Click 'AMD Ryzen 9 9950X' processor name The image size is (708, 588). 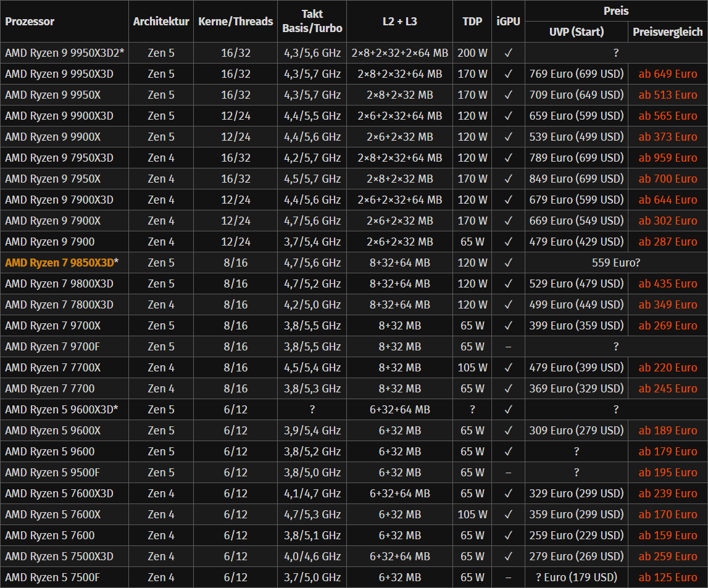[x=53, y=95]
